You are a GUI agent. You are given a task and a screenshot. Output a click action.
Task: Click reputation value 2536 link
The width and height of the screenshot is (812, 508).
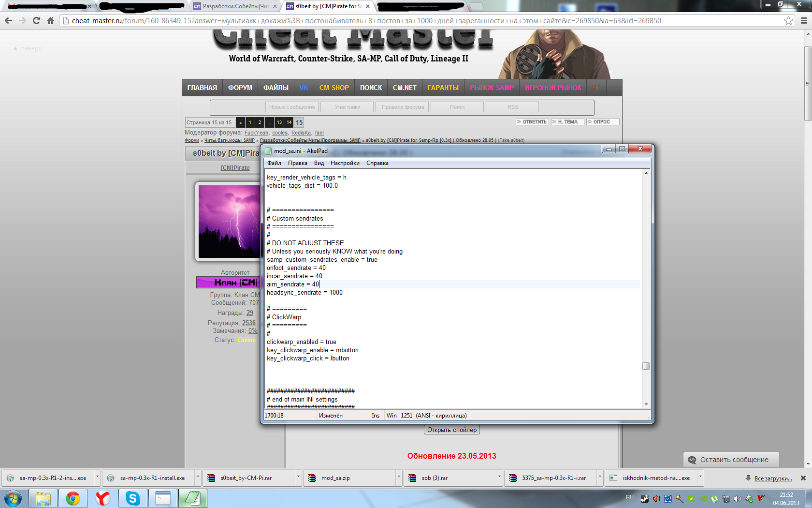249,323
